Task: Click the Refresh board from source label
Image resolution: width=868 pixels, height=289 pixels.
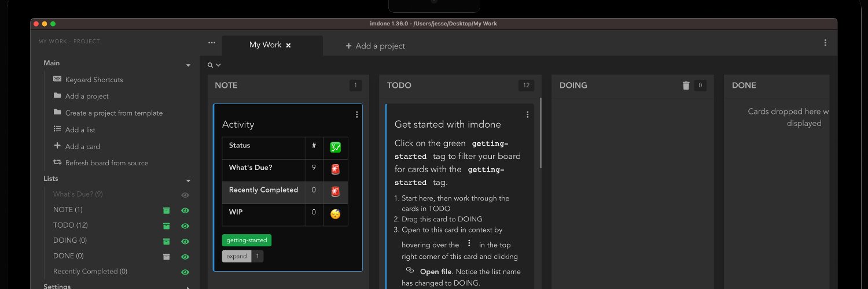Action: coord(107,163)
